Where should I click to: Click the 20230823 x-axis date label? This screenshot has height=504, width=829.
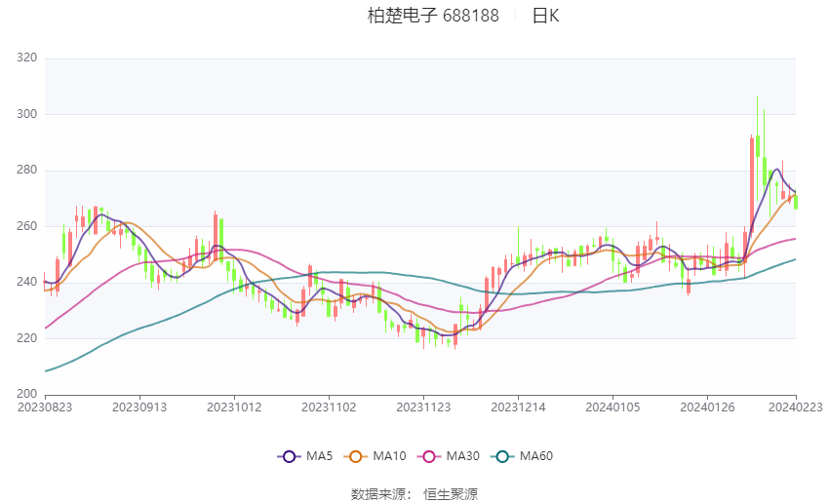[x=45, y=407]
